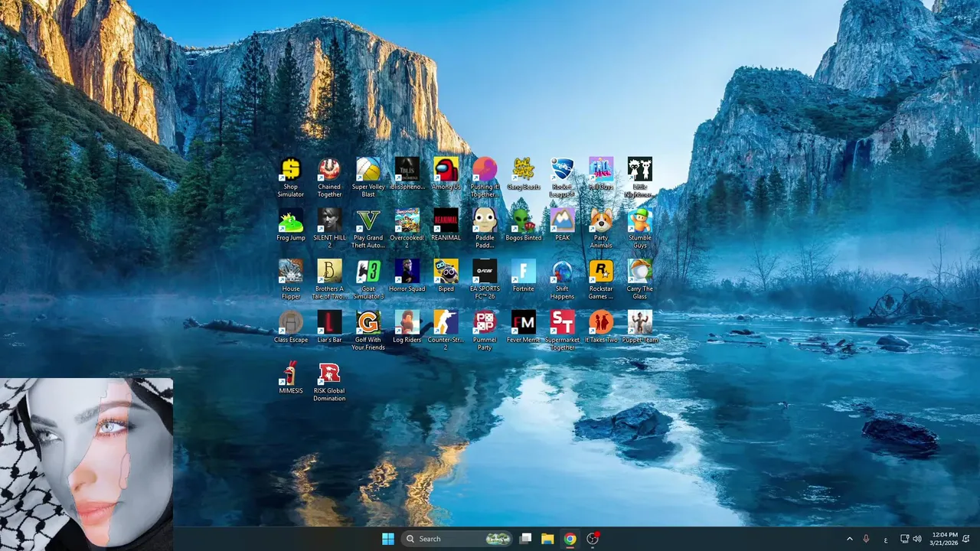Select the Horror Squad shortcut

407,275
